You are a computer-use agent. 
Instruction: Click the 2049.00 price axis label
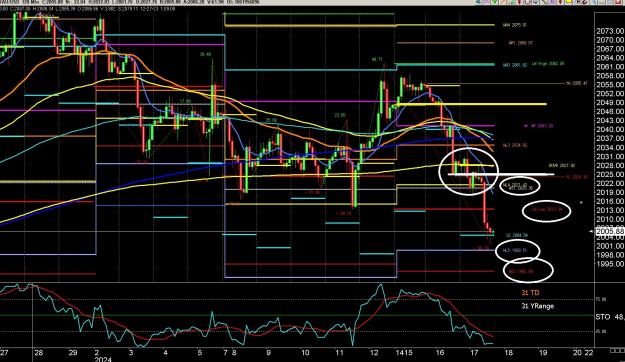pos(610,102)
